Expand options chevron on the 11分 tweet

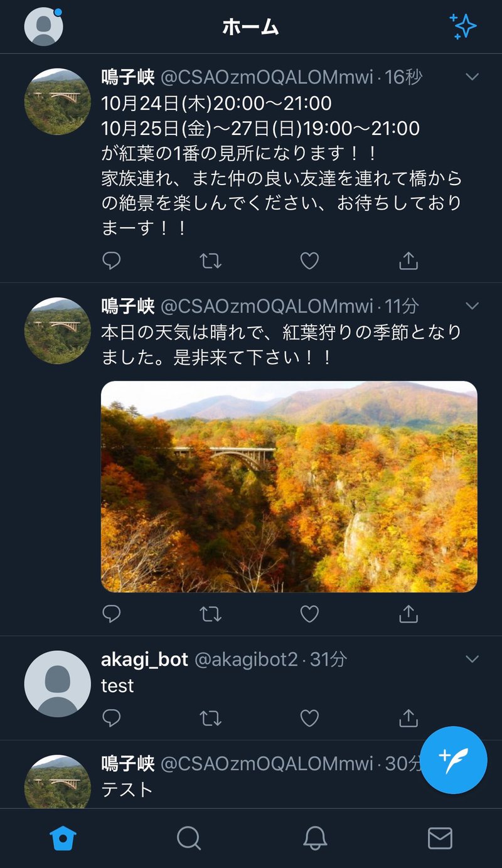[472, 306]
